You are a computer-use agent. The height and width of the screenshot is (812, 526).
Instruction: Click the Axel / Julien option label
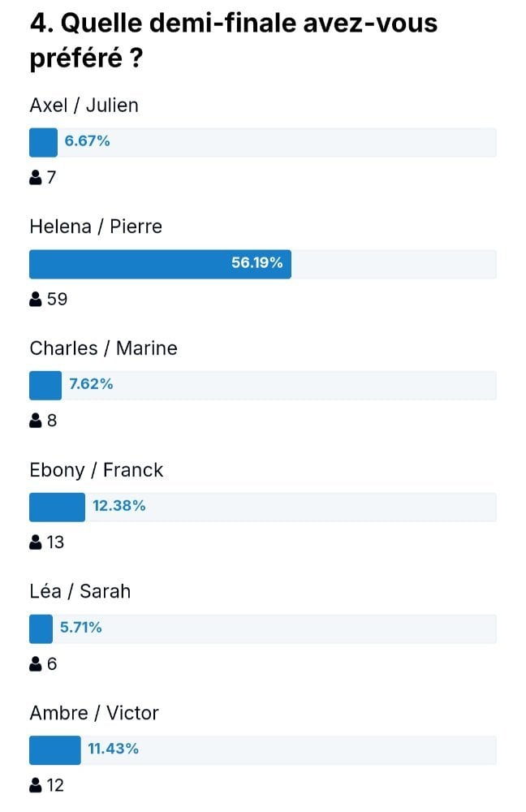pos(84,105)
